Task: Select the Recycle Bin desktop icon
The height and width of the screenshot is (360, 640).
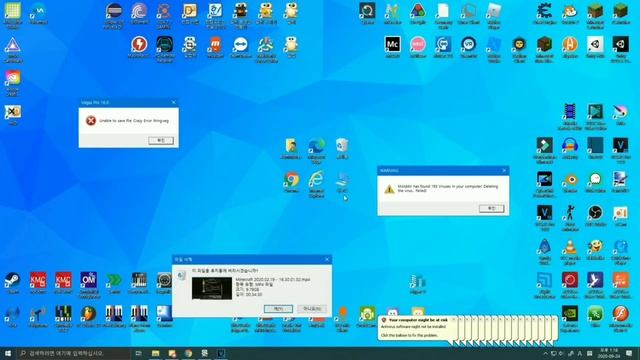Action: click(x=342, y=146)
